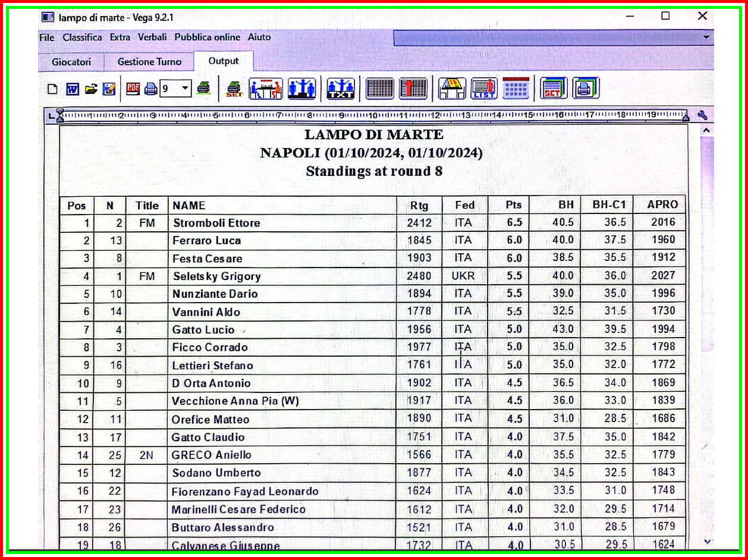This screenshot has width=748, height=560.
Task: Expand the dropdown at top right of window
Action: pos(708,37)
